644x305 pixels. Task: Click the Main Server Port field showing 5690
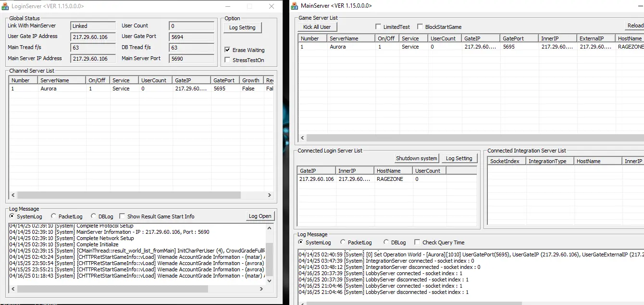[192, 59]
